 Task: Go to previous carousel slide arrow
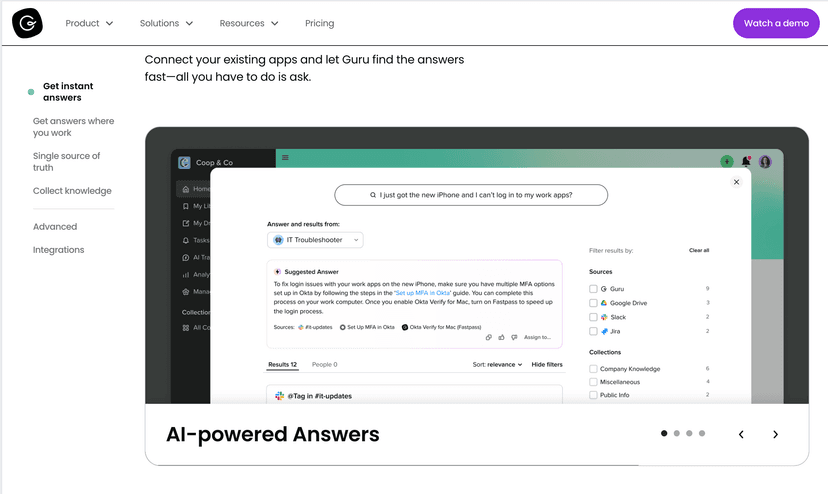click(x=741, y=434)
